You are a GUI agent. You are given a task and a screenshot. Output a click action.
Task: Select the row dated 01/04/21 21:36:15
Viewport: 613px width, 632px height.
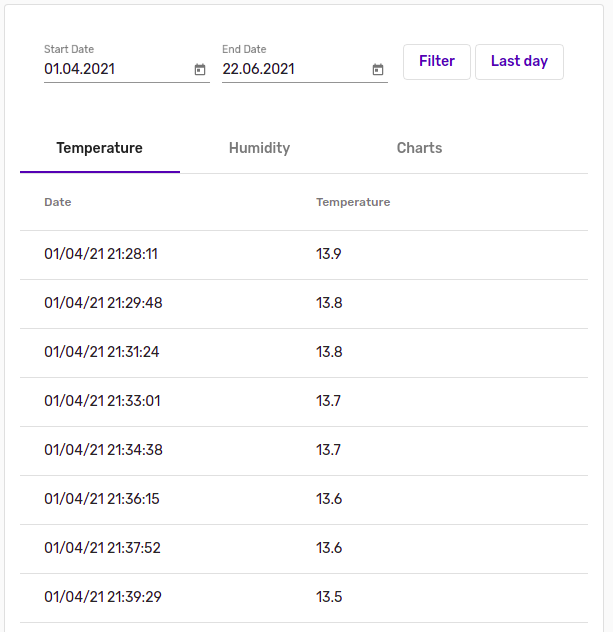tap(304, 500)
